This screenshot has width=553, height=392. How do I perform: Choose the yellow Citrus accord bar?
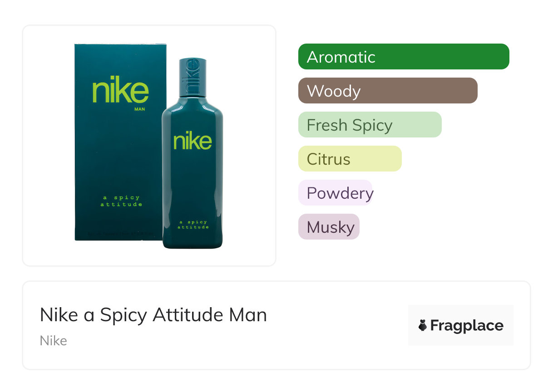[x=350, y=159]
